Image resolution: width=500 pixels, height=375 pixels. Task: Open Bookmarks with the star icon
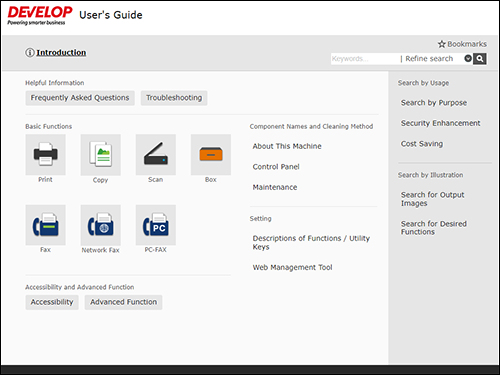coord(462,44)
